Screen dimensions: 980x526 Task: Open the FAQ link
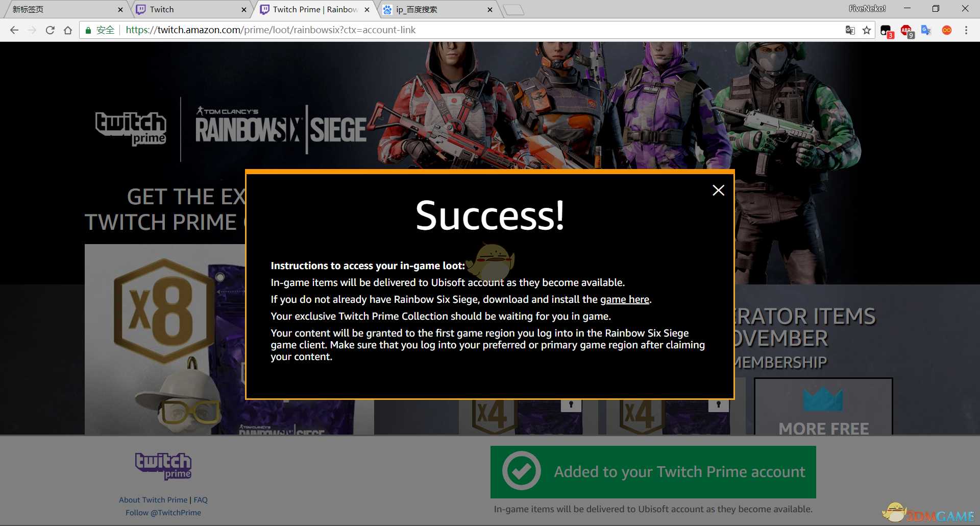point(201,500)
